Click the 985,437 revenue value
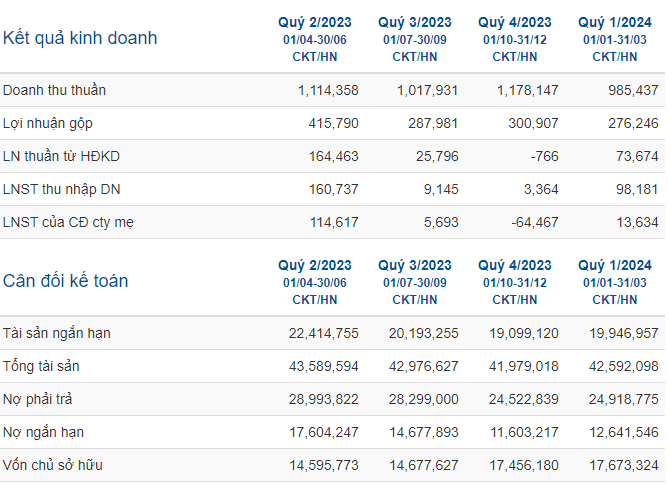The height and width of the screenshot is (484, 669). coord(633,90)
